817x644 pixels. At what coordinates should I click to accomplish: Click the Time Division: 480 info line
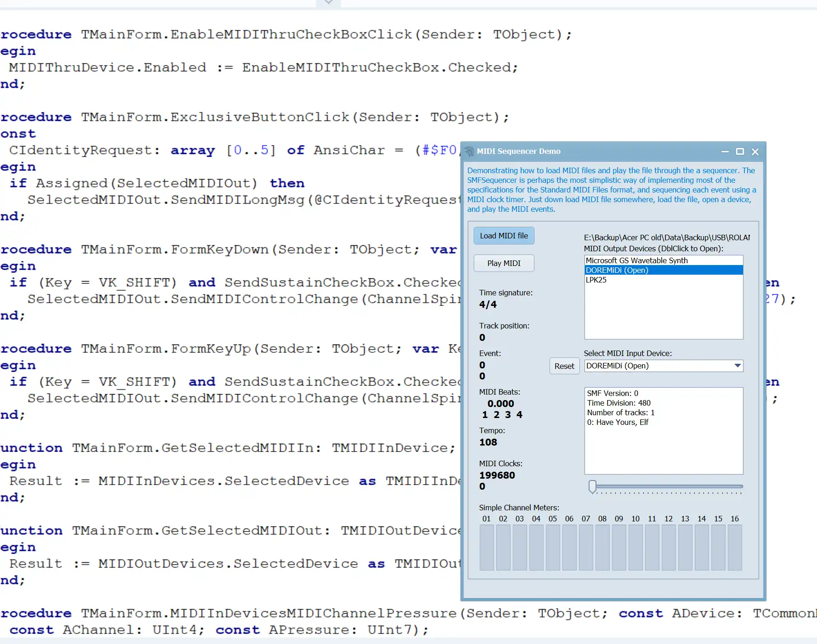pos(618,403)
